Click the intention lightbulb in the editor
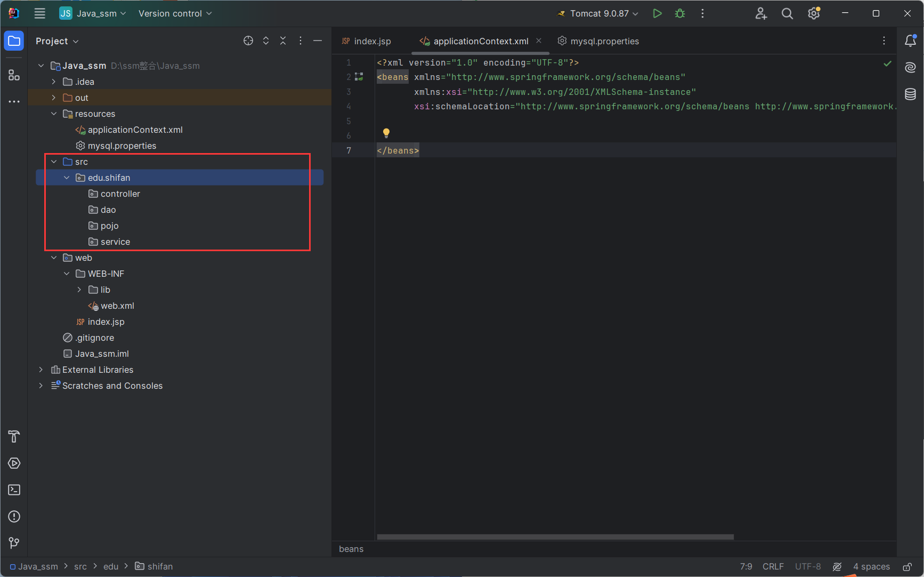The height and width of the screenshot is (577, 924). pos(386,133)
